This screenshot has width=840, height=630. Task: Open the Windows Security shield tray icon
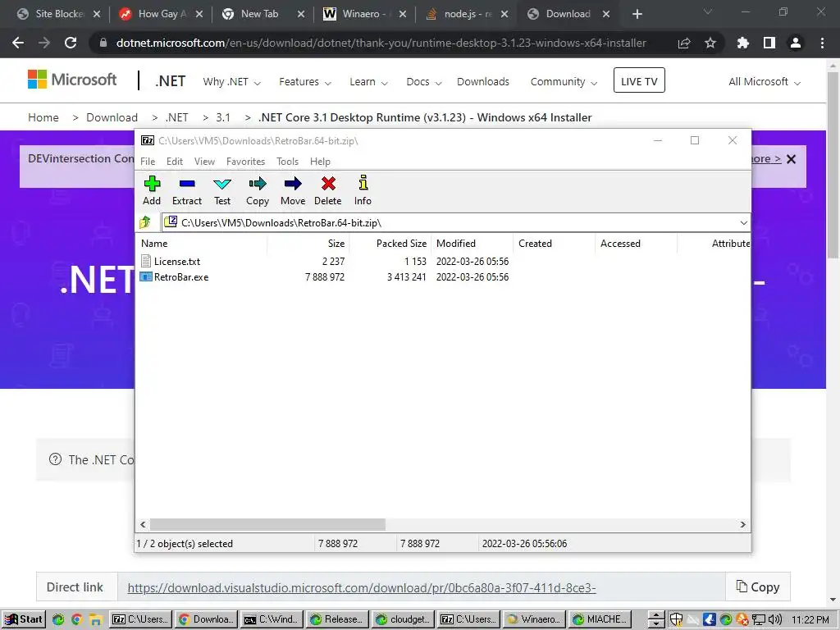click(x=677, y=620)
